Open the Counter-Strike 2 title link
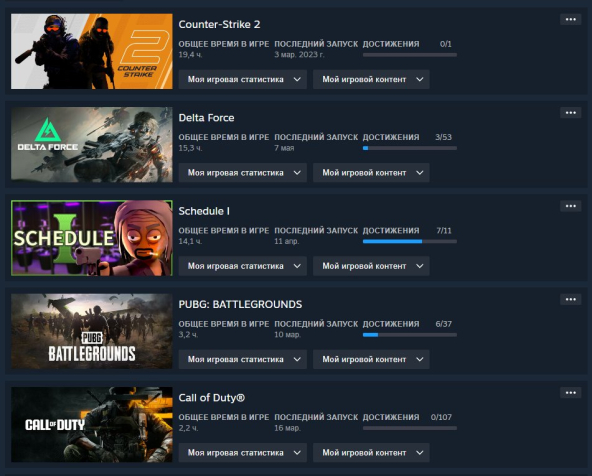The width and height of the screenshot is (592, 476). coord(219,25)
